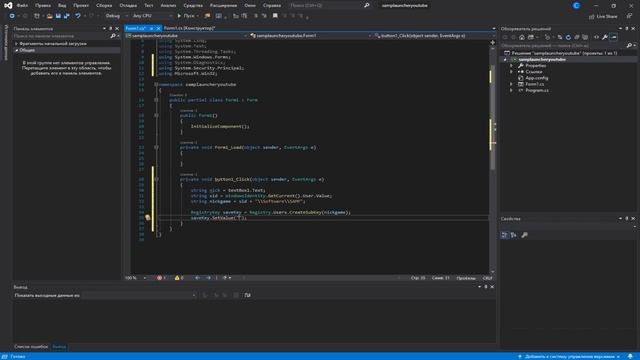Image resolution: width=640 pixels, height=360 pixels.
Task: Click the view code icon in Solution Explorer
Action: pyautogui.click(x=596, y=37)
